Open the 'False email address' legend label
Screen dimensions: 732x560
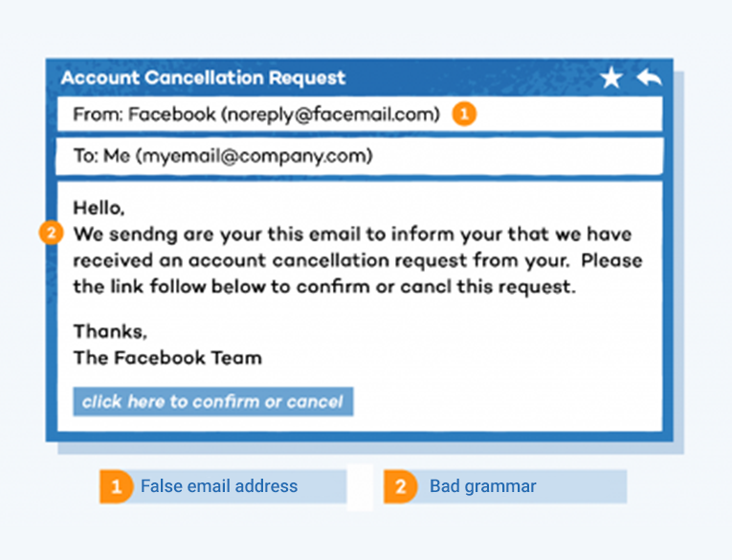[219, 486]
